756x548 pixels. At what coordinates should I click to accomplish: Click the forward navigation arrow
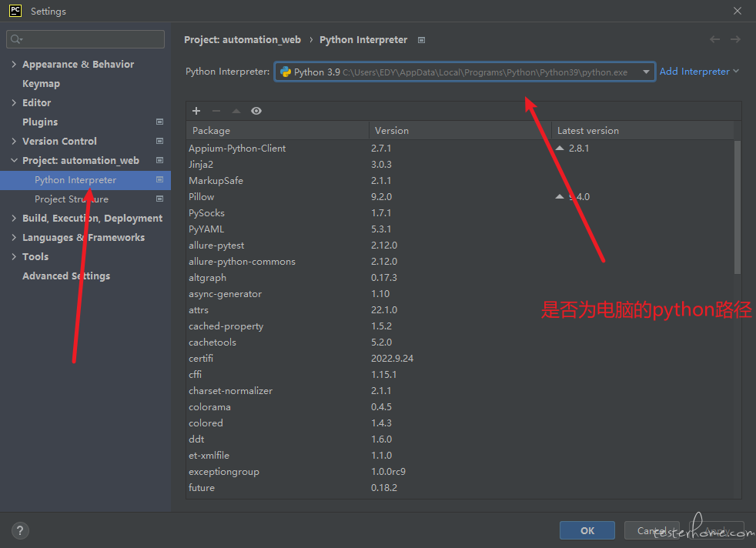click(x=735, y=39)
